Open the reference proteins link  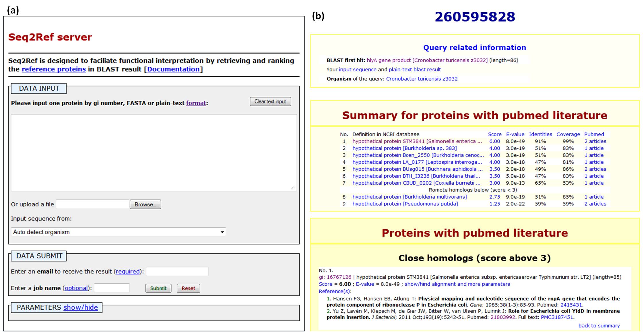pos(54,69)
